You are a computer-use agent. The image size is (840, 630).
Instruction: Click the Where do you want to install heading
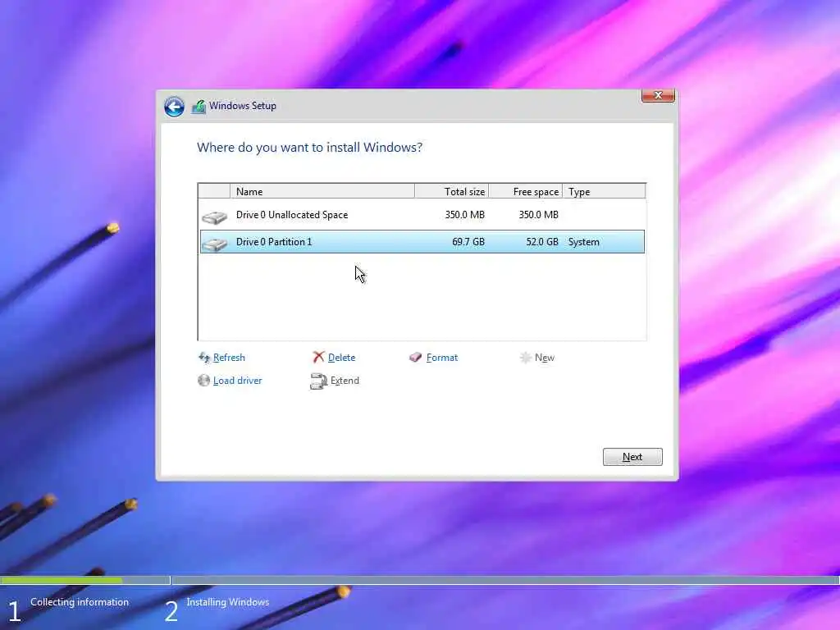tap(309, 148)
